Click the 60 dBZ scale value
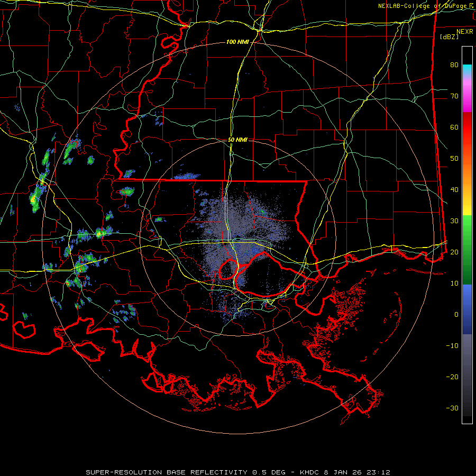The height and width of the screenshot is (476, 476). (x=454, y=127)
